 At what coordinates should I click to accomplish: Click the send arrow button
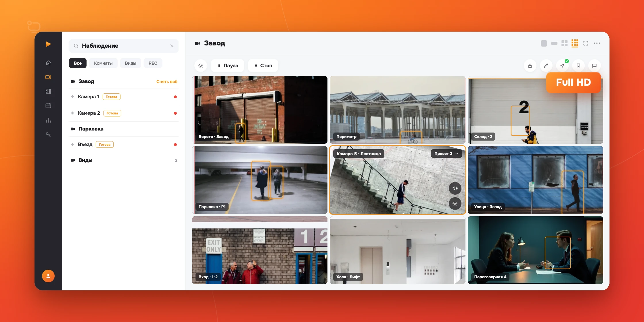click(x=562, y=66)
